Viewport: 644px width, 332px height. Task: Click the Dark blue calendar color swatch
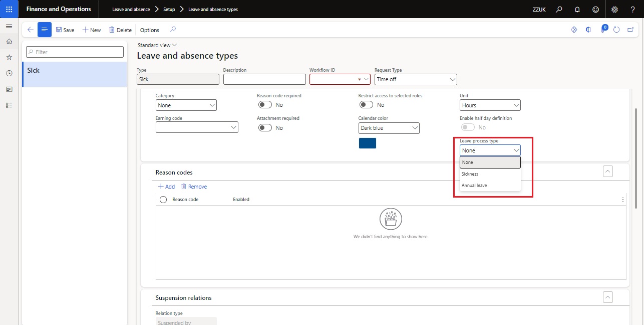[368, 143]
